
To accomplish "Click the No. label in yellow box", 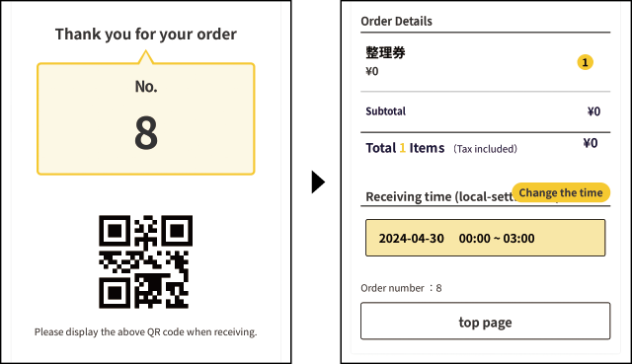I will pyautogui.click(x=146, y=87).
